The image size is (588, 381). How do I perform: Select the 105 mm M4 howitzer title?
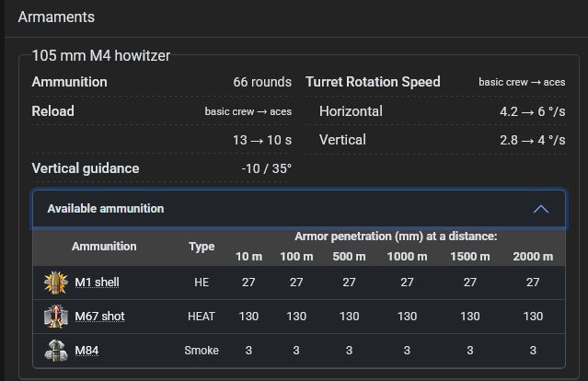click(100, 55)
